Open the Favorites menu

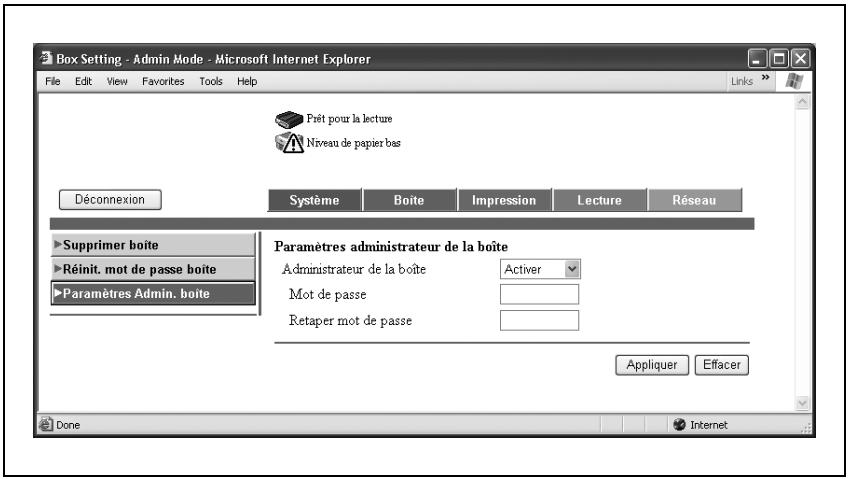(x=163, y=81)
